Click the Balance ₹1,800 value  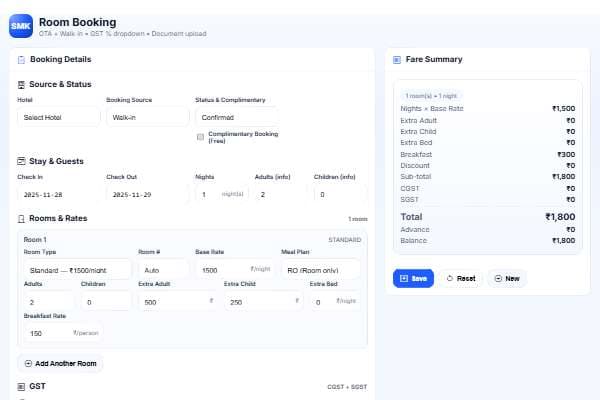[x=564, y=241]
